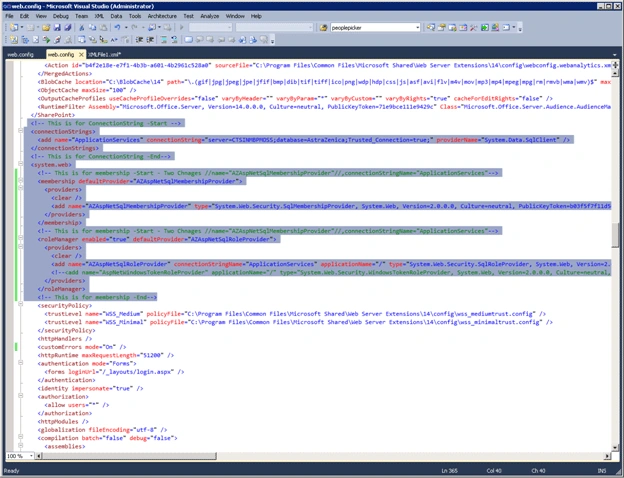Open the XML menu

click(99, 16)
